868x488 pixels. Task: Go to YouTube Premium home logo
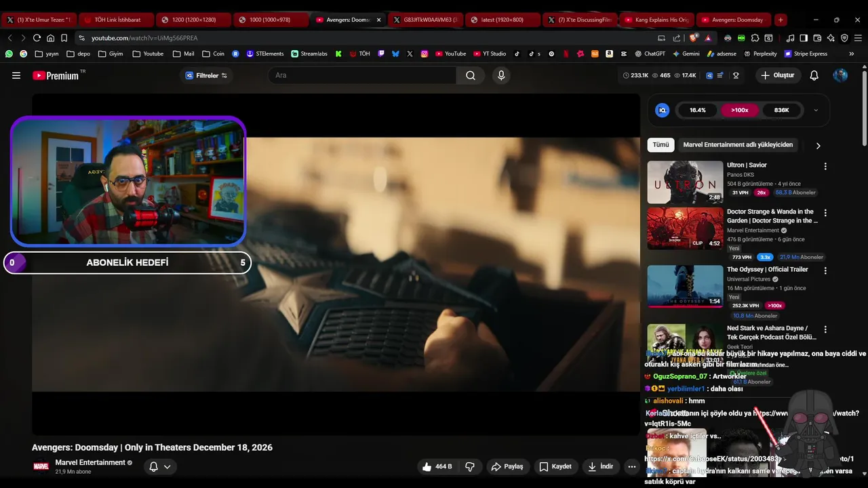click(56, 75)
